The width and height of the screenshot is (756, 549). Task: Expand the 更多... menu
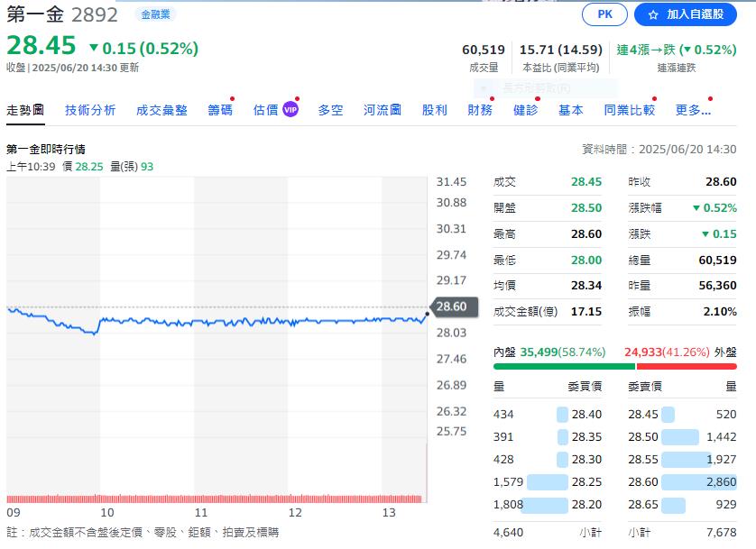[x=692, y=110]
